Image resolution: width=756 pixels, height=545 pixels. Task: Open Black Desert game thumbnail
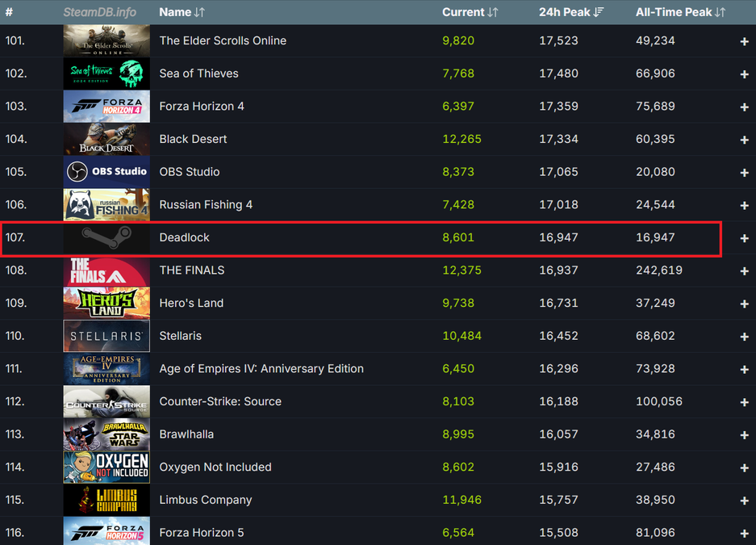[107, 139]
